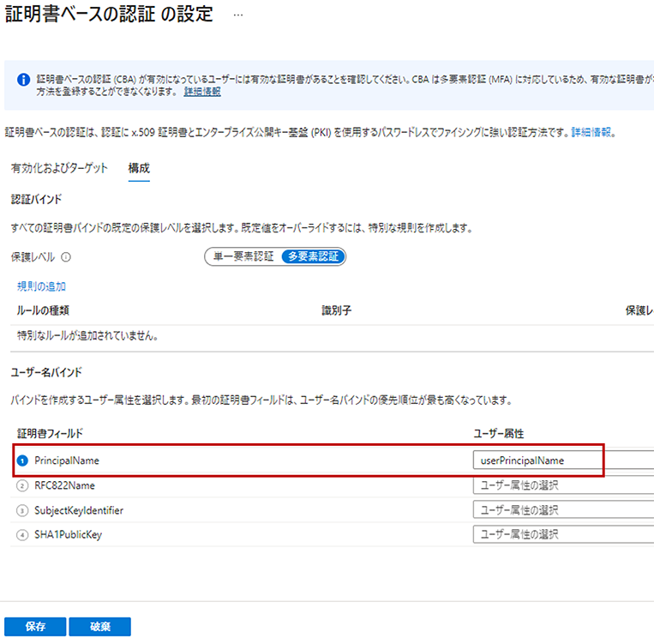Viewport: 654px width, 644px height.
Task: Open the ellipsis menu beside the page title
Action: point(238,16)
